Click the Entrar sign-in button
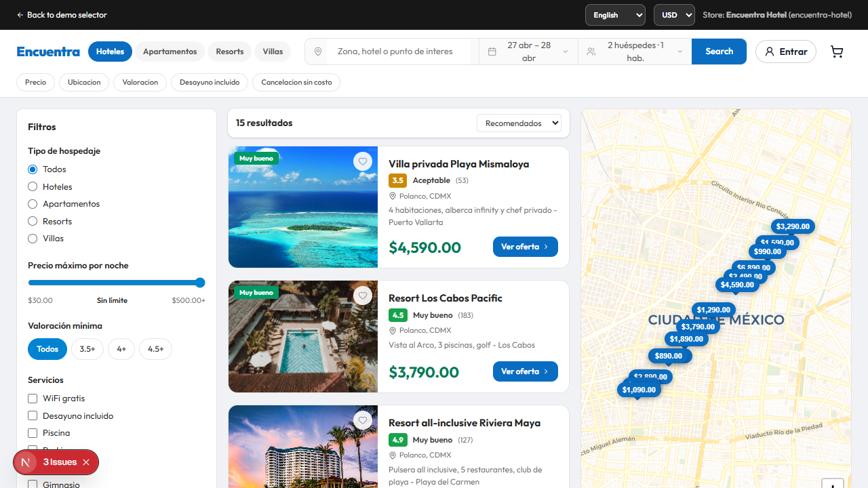The image size is (868, 488). (x=786, y=52)
